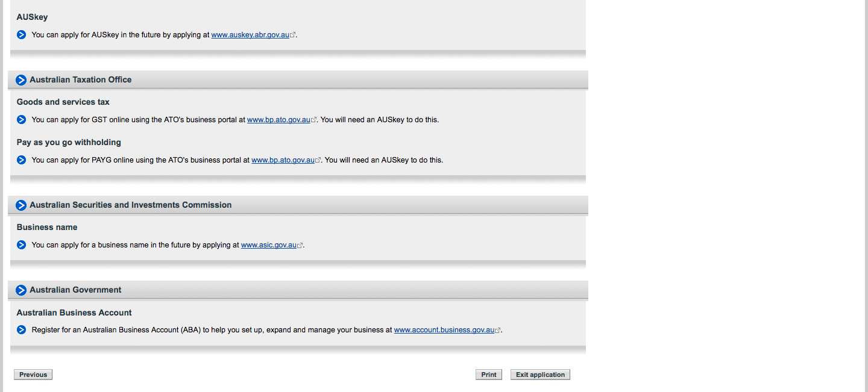Click the Print button
Image resolution: width=868 pixels, height=392 pixels.
click(x=489, y=375)
